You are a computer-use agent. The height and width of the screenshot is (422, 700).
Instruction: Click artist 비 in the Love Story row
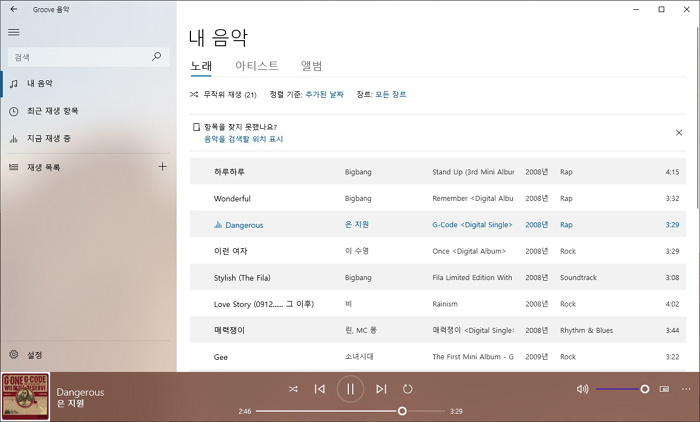pos(348,304)
